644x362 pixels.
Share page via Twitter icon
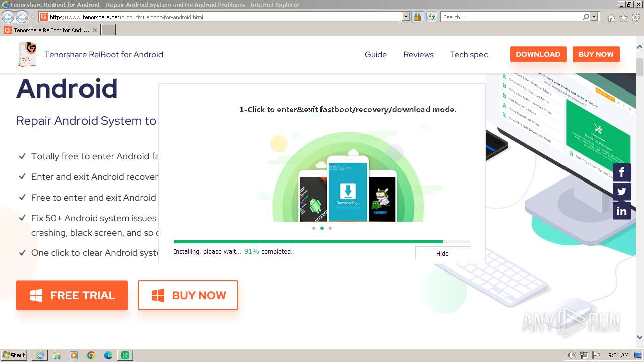click(621, 192)
